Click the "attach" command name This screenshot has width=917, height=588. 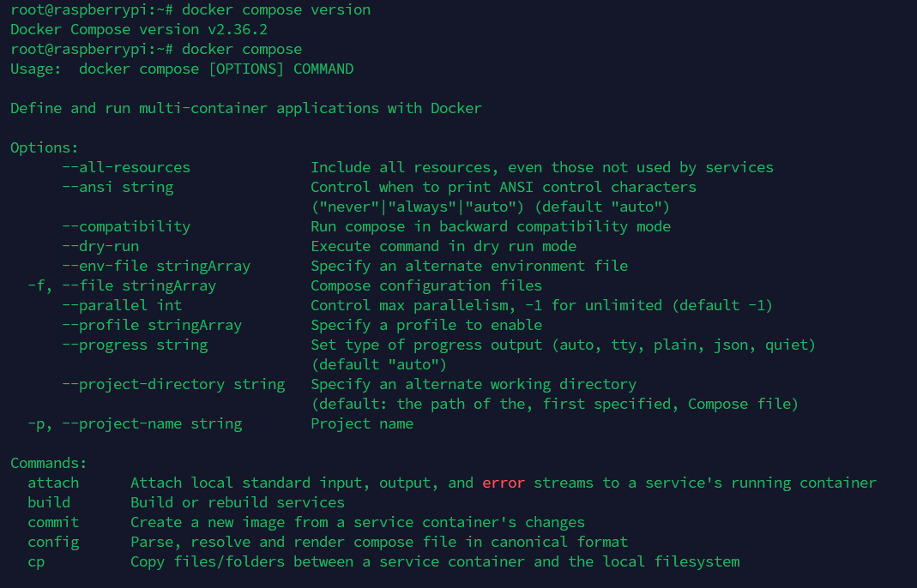tap(53, 483)
